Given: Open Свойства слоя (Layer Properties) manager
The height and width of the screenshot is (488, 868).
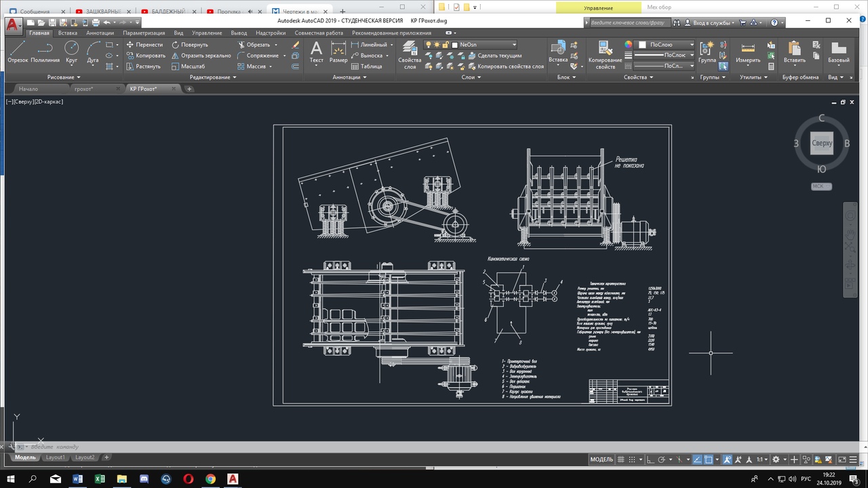Looking at the screenshot, I should click(x=410, y=54).
